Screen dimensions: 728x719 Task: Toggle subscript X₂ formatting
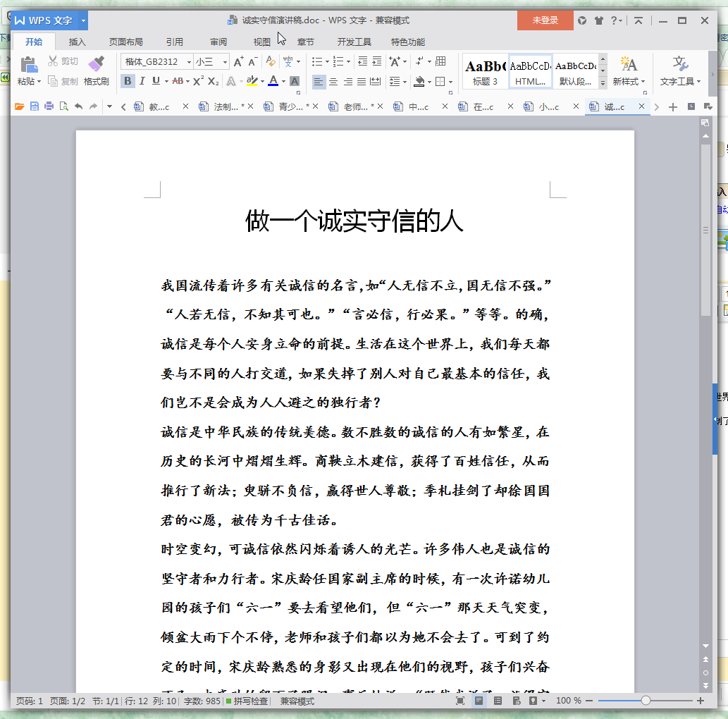213,81
